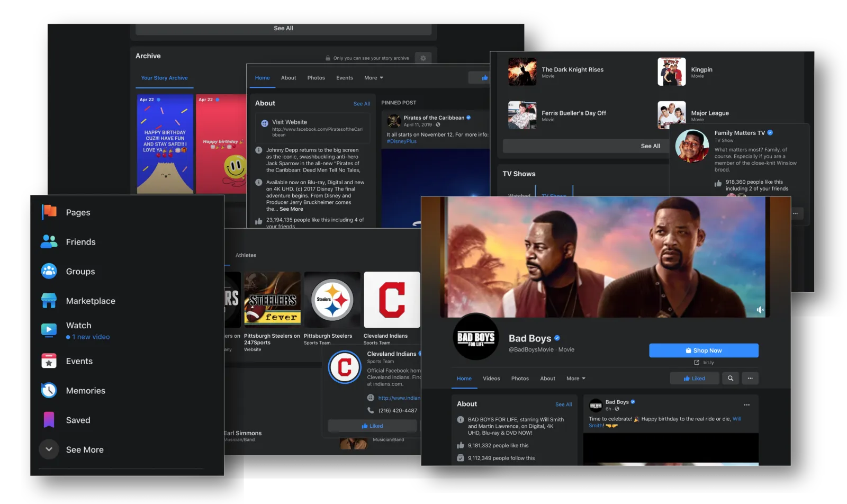Click See All bar above Archive section
The height and width of the screenshot is (504, 847).
pyautogui.click(x=283, y=29)
